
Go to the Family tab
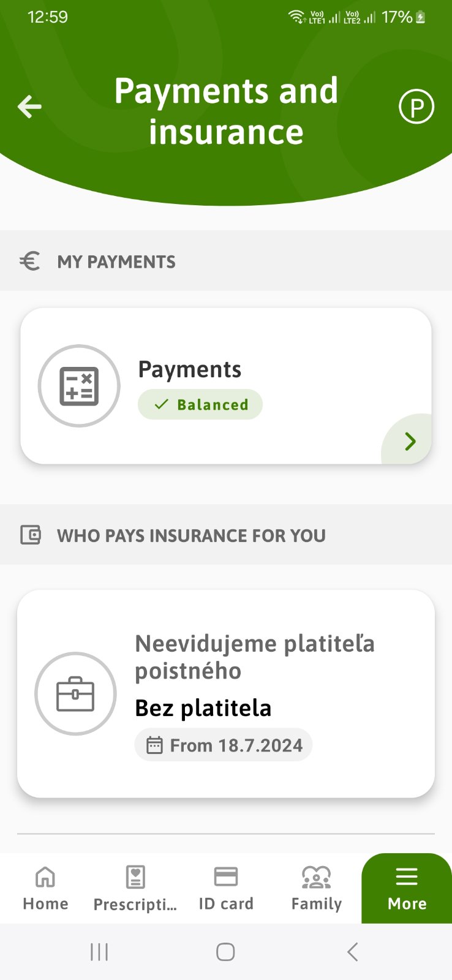tap(317, 888)
